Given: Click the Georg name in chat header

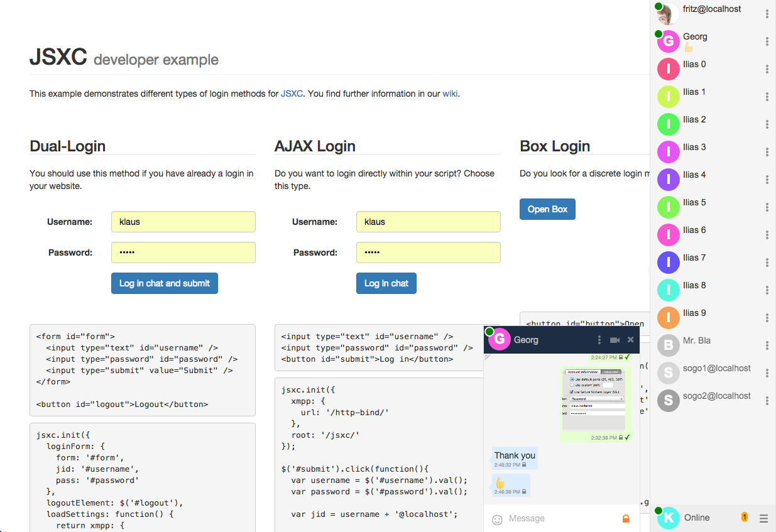Looking at the screenshot, I should tap(526, 340).
